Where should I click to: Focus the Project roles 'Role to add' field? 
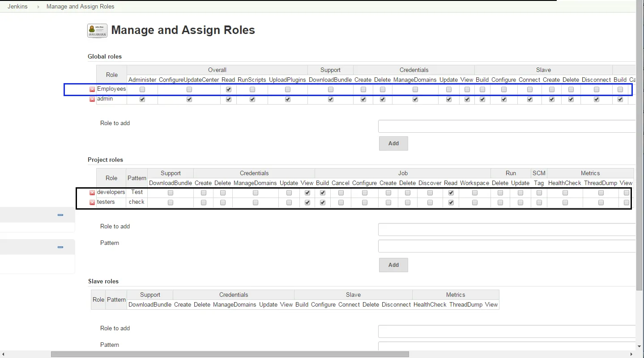point(507,230)
